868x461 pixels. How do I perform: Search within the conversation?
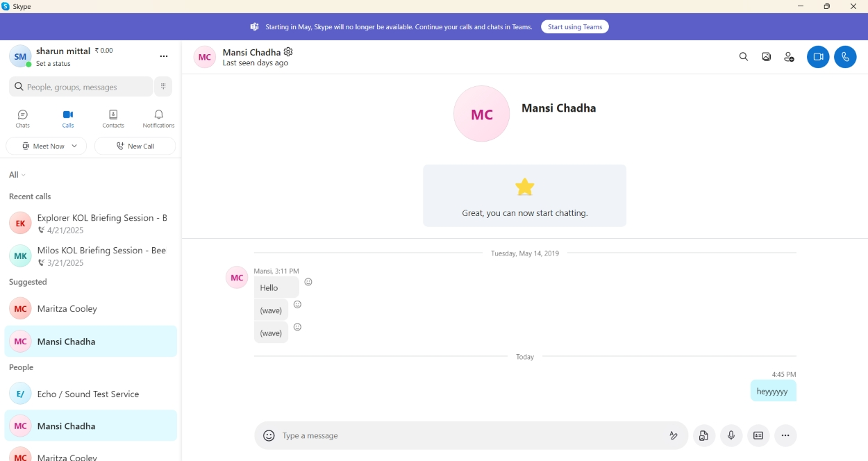(x=743, y=56)
